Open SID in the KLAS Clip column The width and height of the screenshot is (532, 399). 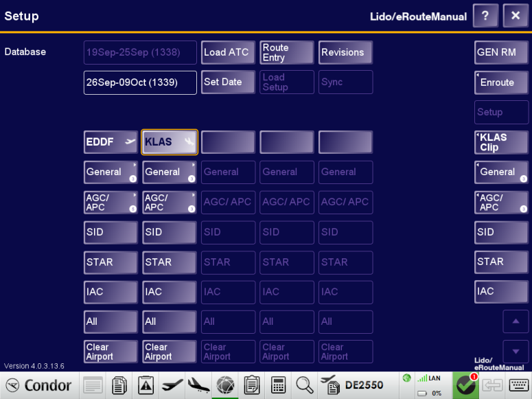pyautogui.click(x=501, y=232)
